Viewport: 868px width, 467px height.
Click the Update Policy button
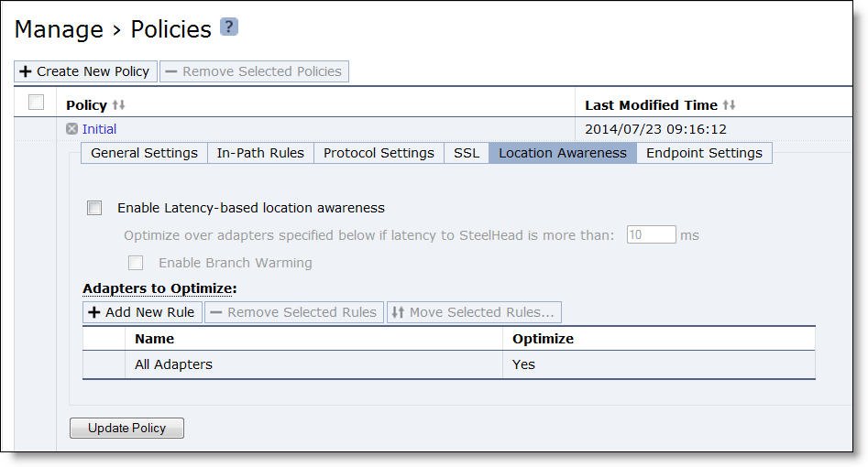coord(126,428)
